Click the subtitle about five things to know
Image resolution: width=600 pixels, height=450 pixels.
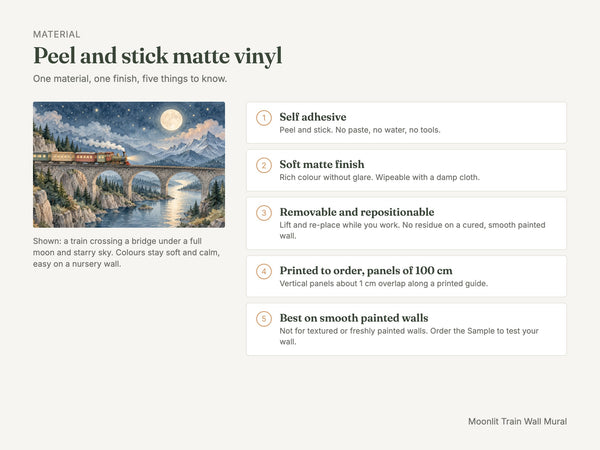pos(130,79)
